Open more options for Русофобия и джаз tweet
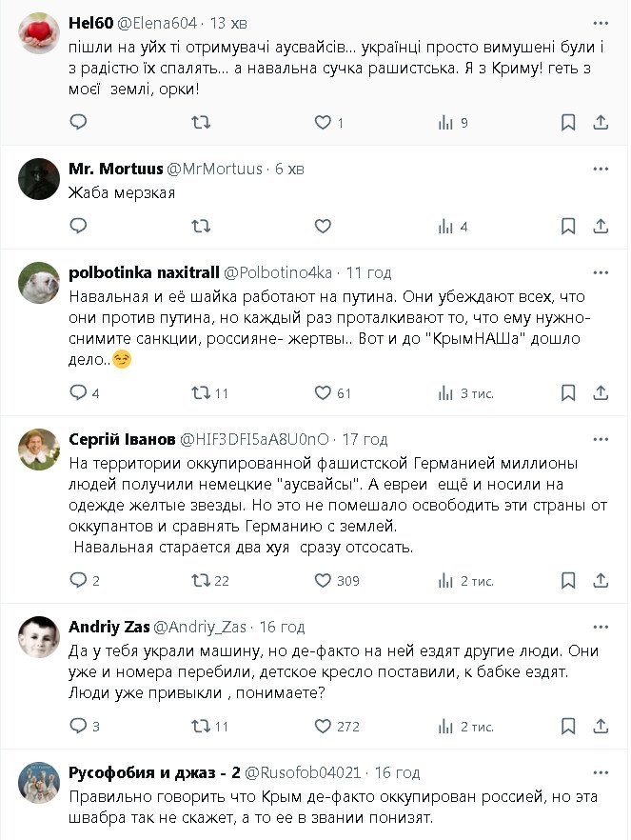Screen dimensions: 631x840 click(601, 770)
